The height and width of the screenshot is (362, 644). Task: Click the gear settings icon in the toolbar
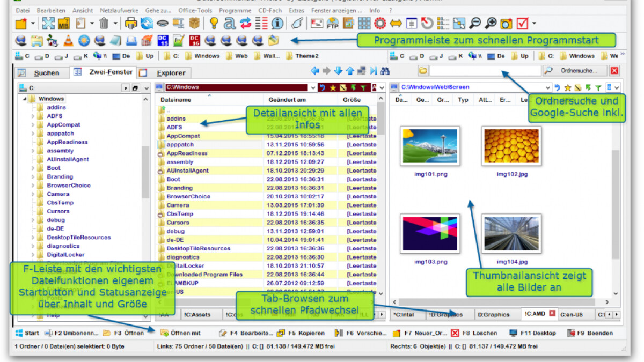click(380, 23)
